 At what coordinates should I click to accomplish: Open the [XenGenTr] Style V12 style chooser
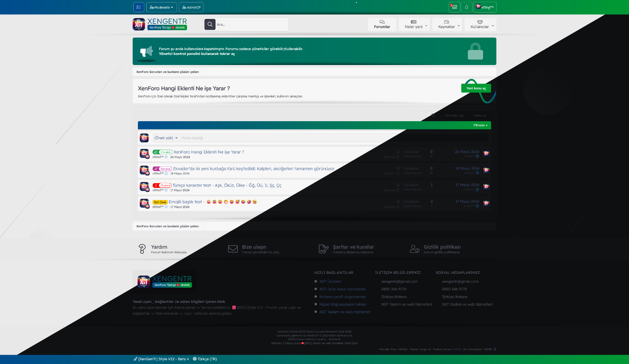click(x=161, y=359)
